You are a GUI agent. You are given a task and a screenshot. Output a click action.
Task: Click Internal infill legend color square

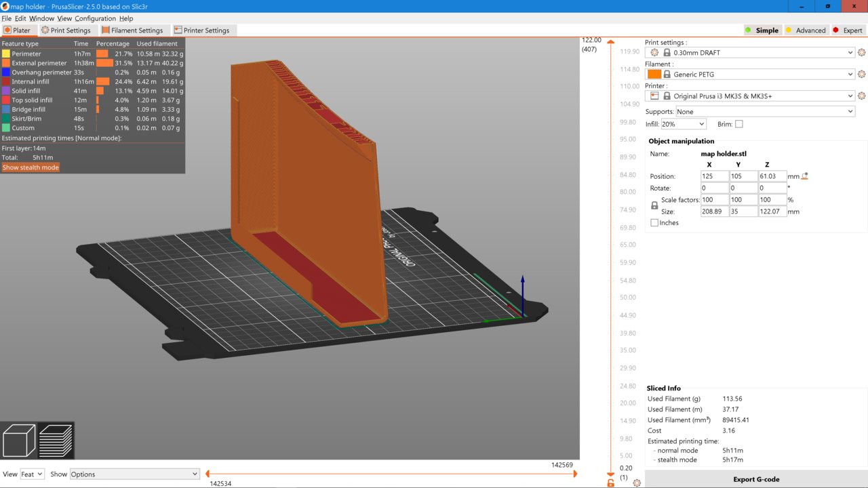(x=5, y=81)
